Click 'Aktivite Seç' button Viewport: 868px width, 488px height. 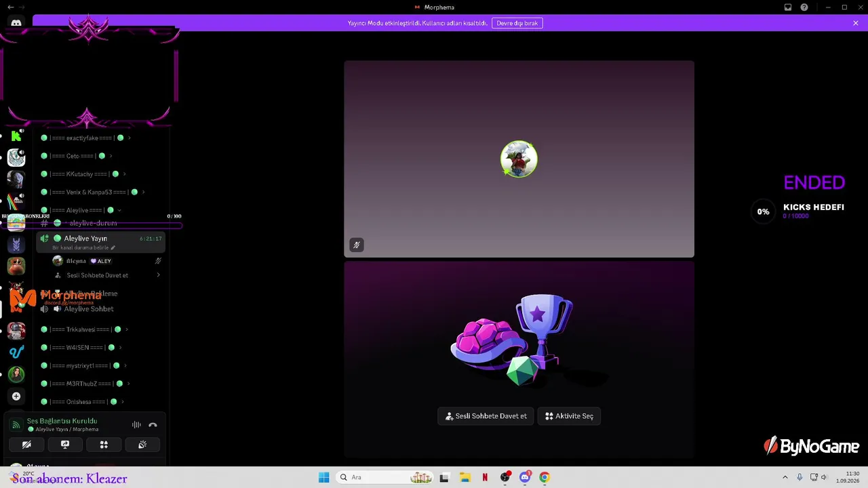click(x=569, y=416)
